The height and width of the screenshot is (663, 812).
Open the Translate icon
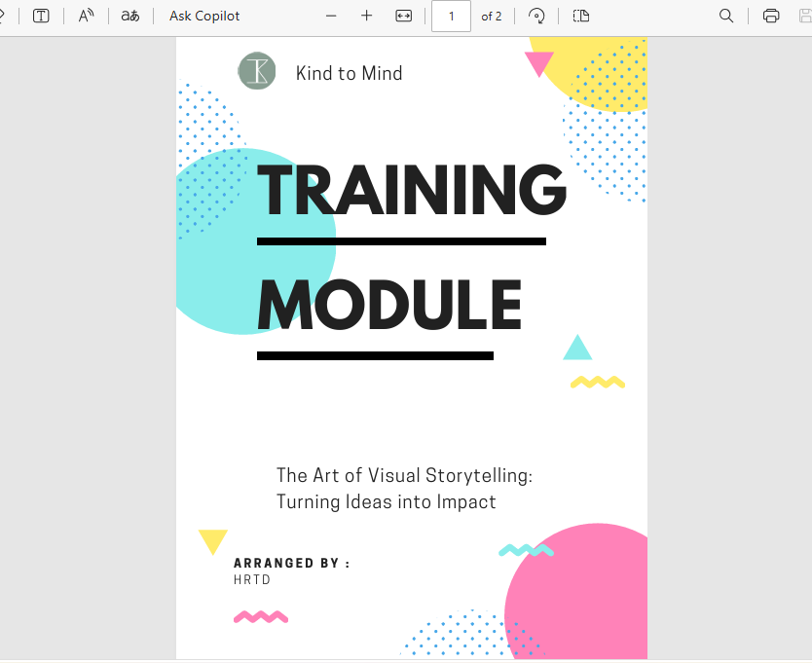[x=130, y=16]
